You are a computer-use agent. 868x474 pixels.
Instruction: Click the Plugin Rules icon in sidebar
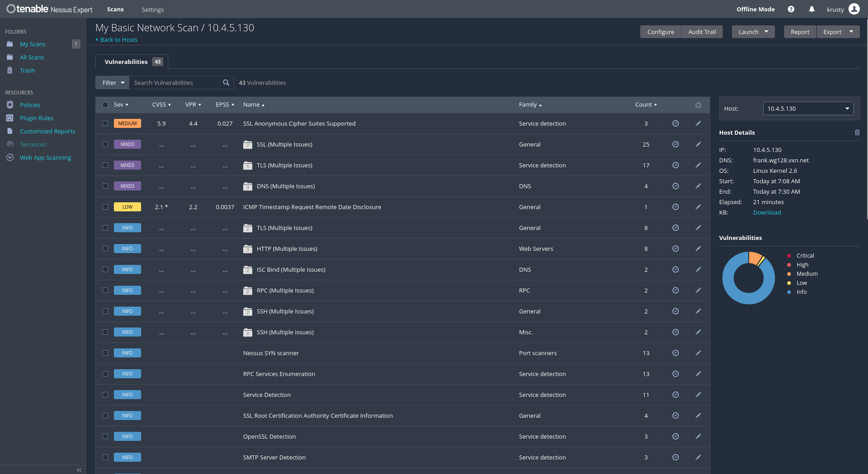click(10, 118)
